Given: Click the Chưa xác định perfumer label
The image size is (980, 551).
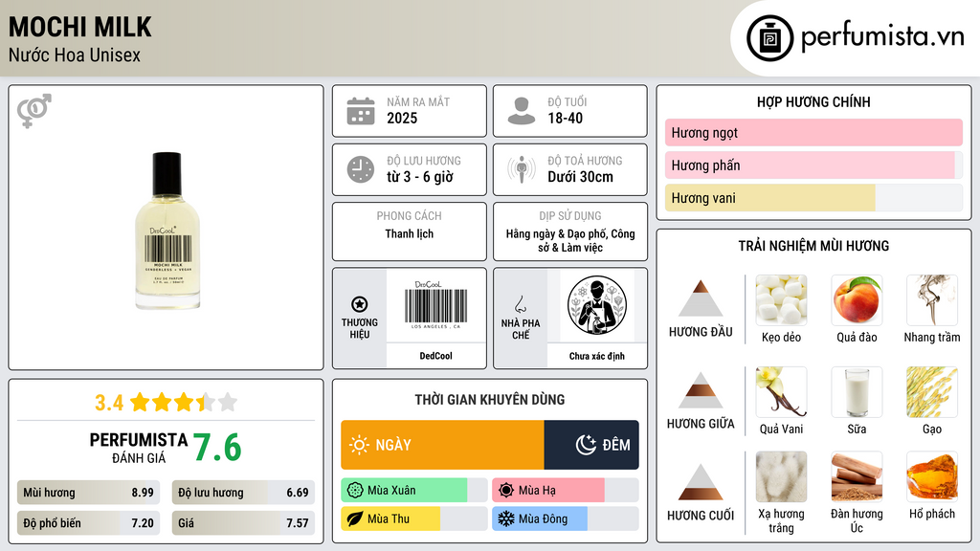Looking at the screenshot, I should coord(597,356).
